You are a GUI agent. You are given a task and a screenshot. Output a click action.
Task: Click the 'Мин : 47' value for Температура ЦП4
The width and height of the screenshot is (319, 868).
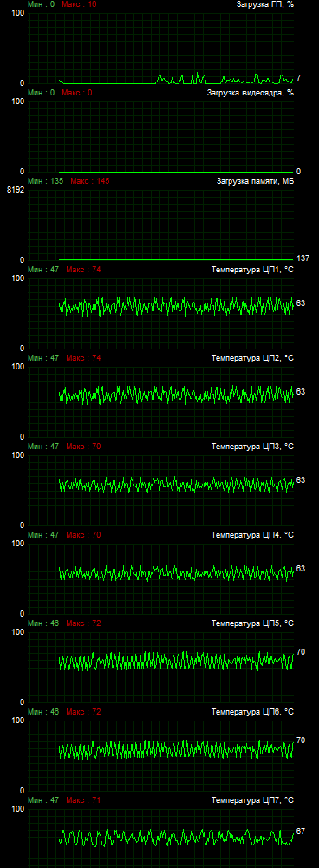pos(43,535)
